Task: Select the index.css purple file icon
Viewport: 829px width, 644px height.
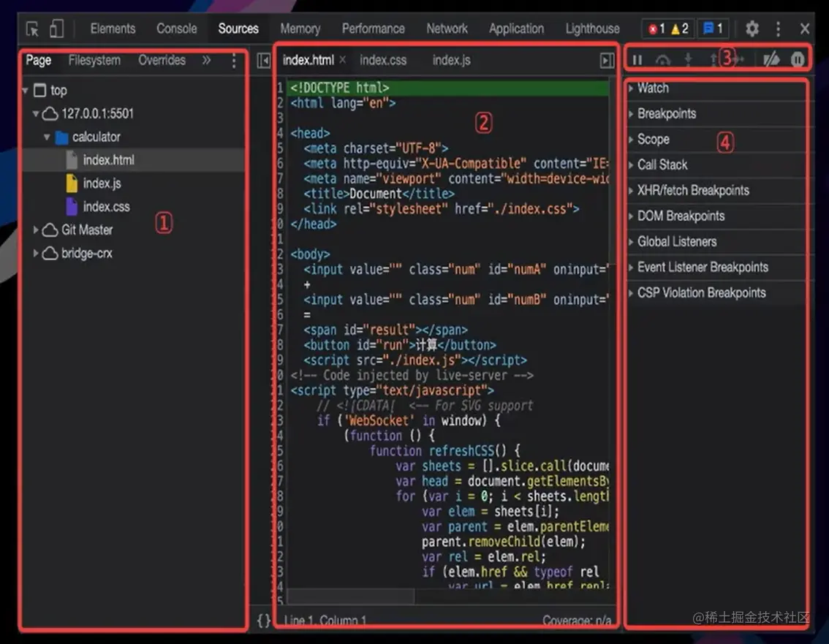Action: click(x=72, y=206)
